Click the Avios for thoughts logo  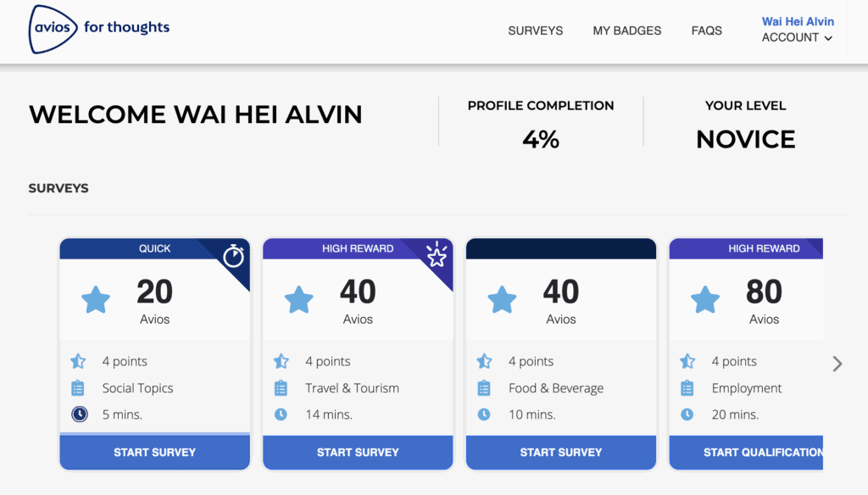click(x=99, y=29)
